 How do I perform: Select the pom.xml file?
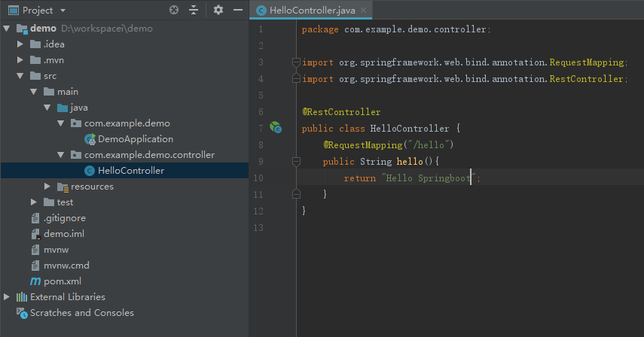pos(63,281)
